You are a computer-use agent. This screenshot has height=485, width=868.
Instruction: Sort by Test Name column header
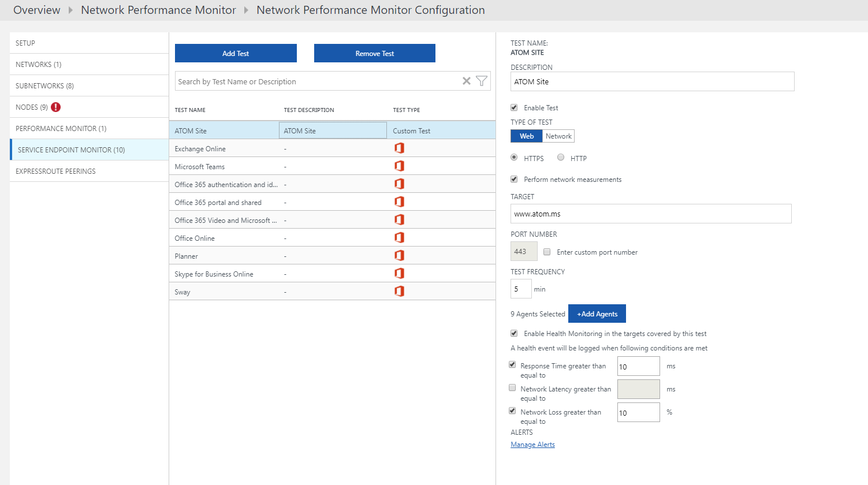(190, 110)
